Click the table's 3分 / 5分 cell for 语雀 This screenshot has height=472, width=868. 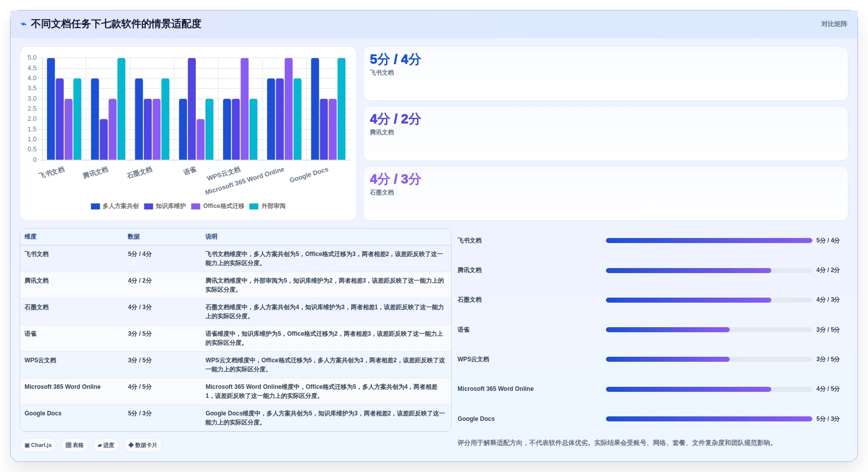point(140,334)
